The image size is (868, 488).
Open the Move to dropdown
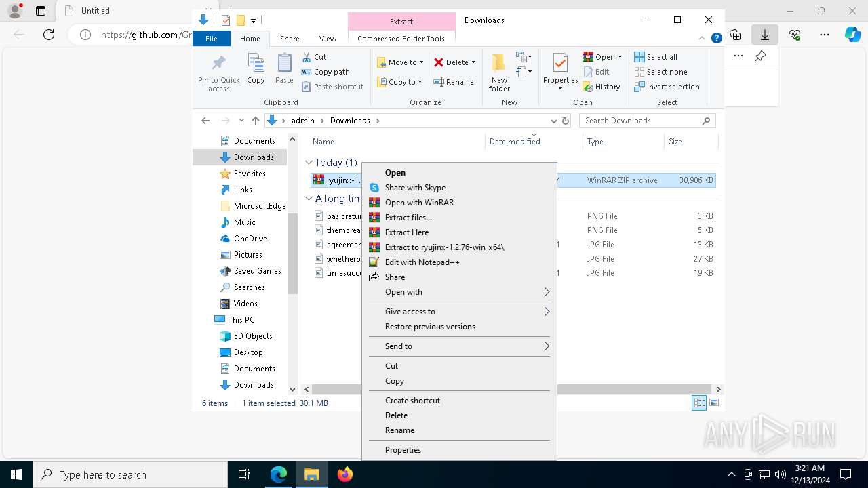[x=400, y=62]
